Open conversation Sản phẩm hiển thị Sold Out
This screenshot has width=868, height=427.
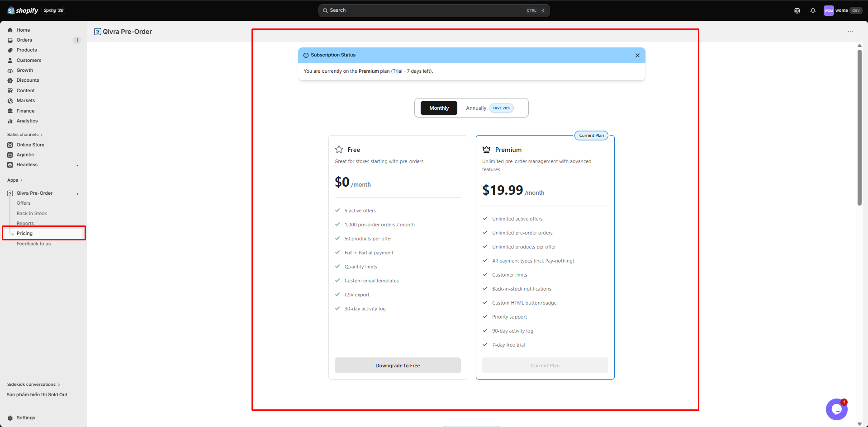37,394
